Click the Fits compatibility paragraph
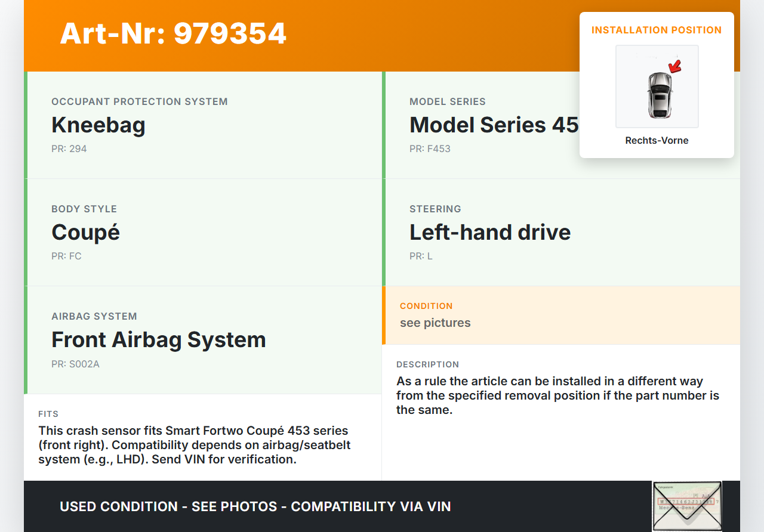Image resolution: width=764 pixels, height=532 pixels. (194, 445)
